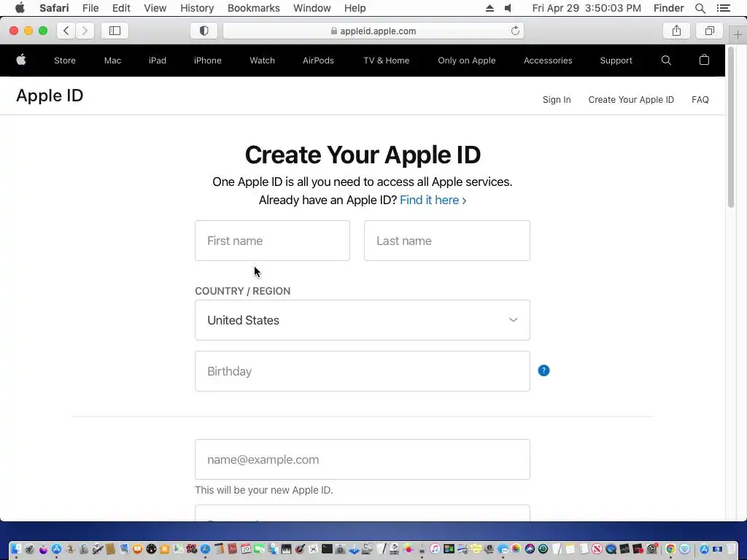Go to iPhone in Apple navigation
Screen dimensions: 747x560
click(207, 61)
